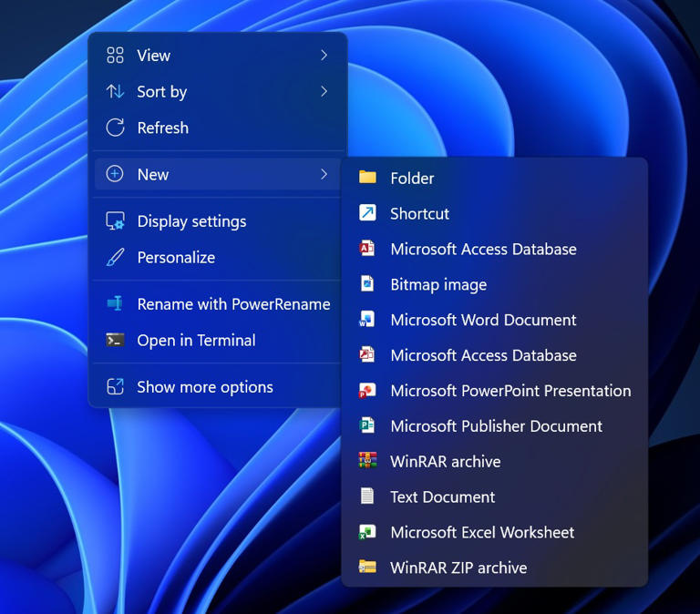Create a new Bitmap image
This screenshot has height=614, width=700.
coord(438,284)
